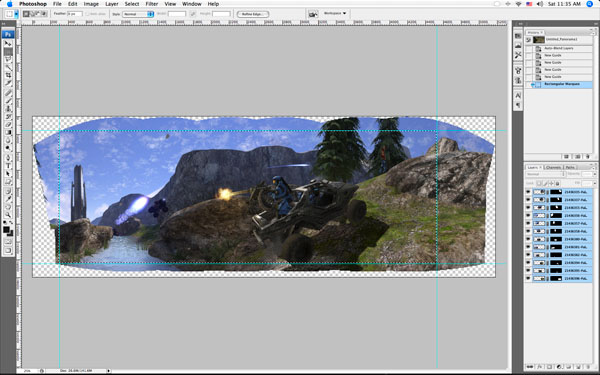
Task: Choose Intersect with selection mode button
Action: (44, 14)
